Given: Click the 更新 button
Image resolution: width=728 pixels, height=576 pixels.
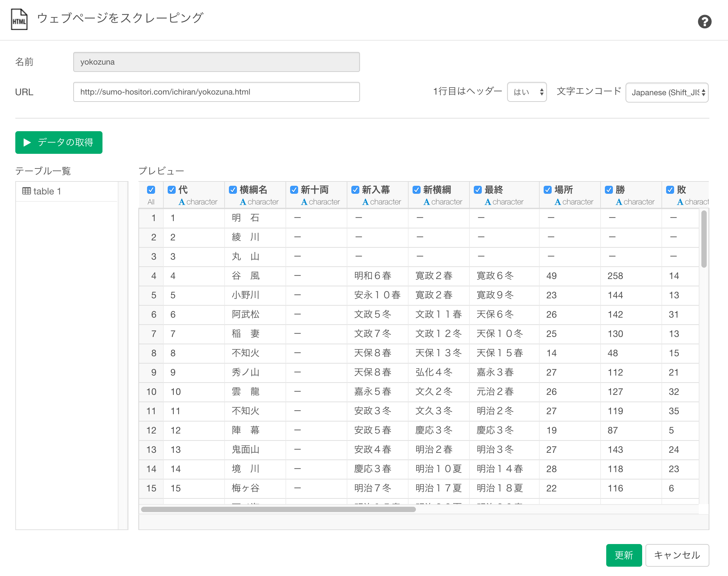Looking at the screenshot, I should point(624,555).
